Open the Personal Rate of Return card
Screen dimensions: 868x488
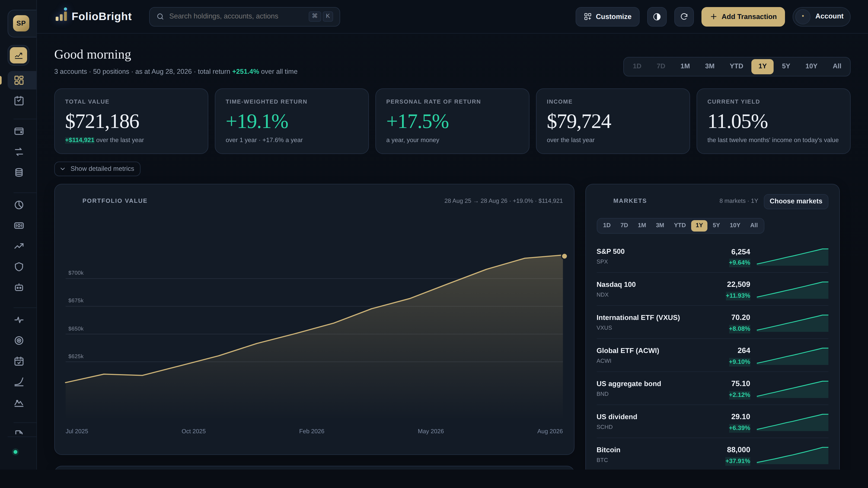[x=452, y=121]
